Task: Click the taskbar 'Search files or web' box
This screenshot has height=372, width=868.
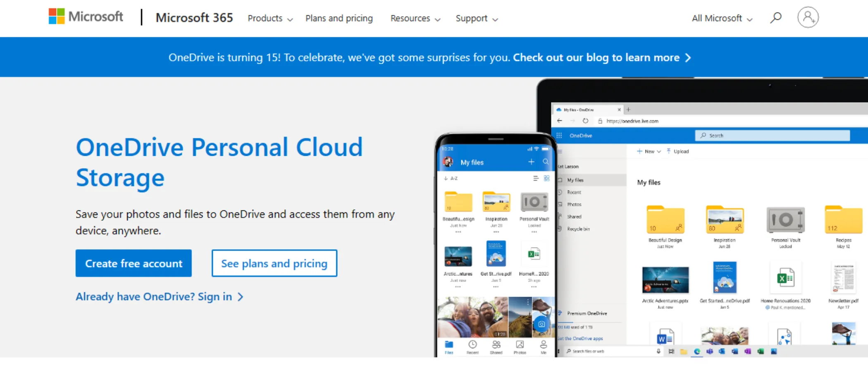Action: (x=613, y=351)
